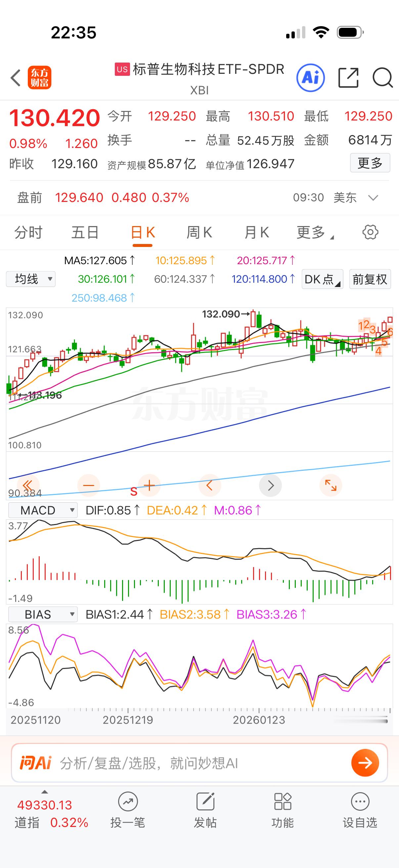
Task: Open 均线 indicator dropdown
Action: coord(31,279)
